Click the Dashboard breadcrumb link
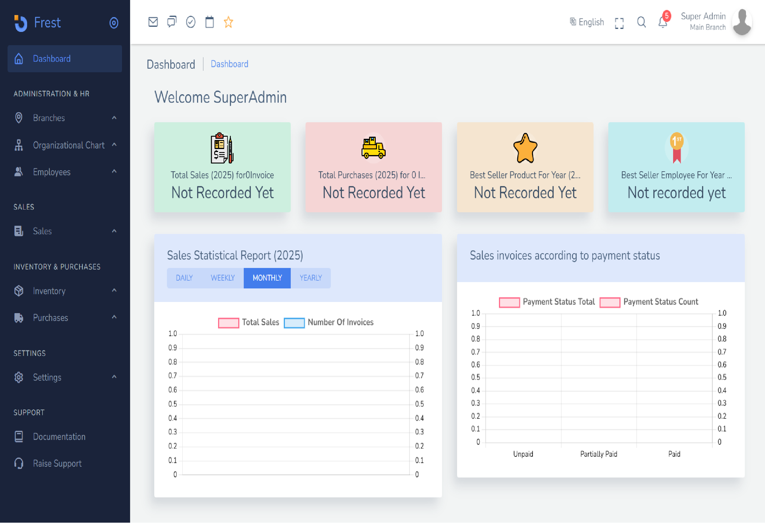 tap(229, 64)
